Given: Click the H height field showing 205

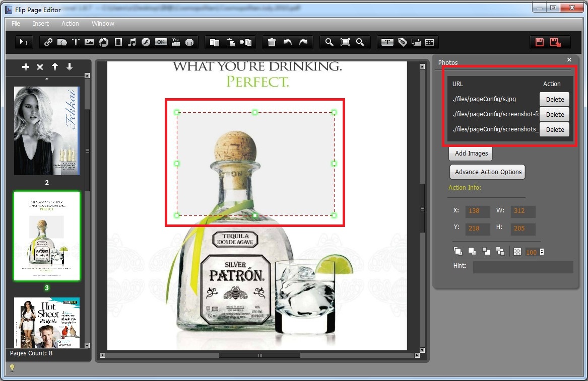Looking at the screenshot, I should click(x=522, y=228).
